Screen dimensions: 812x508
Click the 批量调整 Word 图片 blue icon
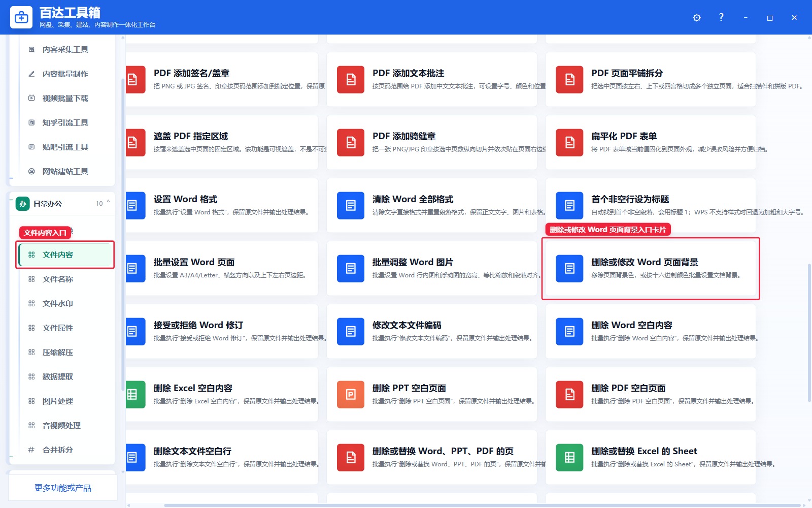click(351, 268)
